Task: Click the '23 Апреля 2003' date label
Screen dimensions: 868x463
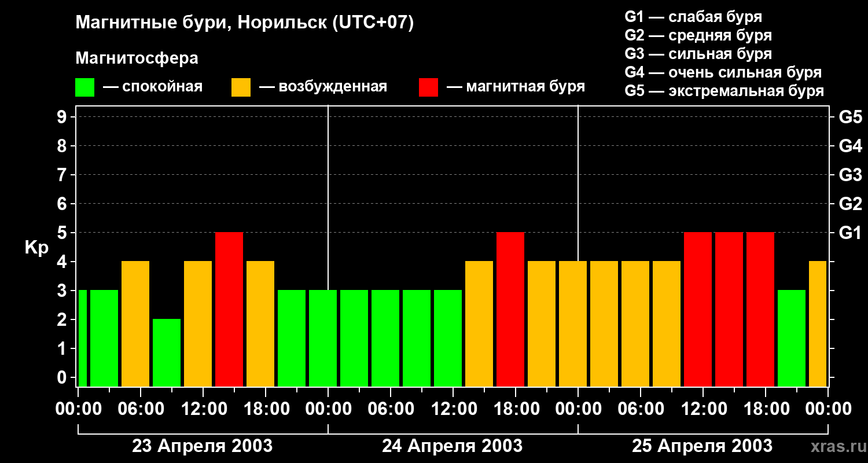Action: coord(203,446)
